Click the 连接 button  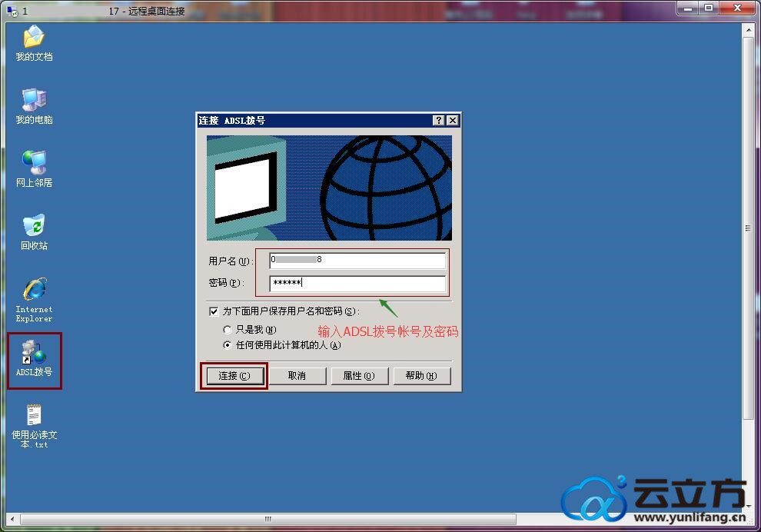[x=234, y=376]
